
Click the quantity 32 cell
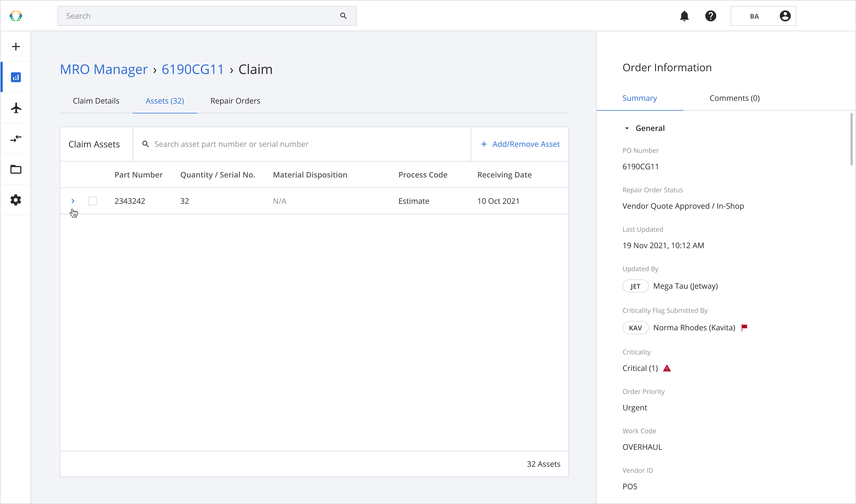[x=184, y=201]
